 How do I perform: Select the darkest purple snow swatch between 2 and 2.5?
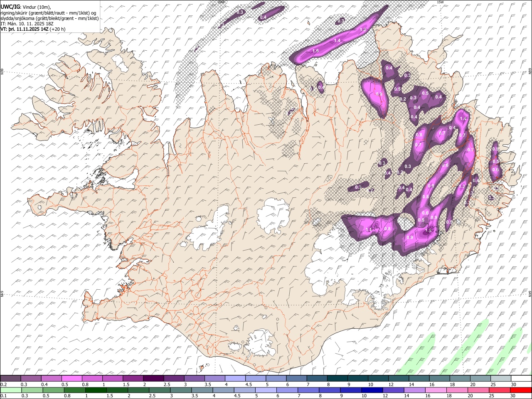tap(153, 379)
